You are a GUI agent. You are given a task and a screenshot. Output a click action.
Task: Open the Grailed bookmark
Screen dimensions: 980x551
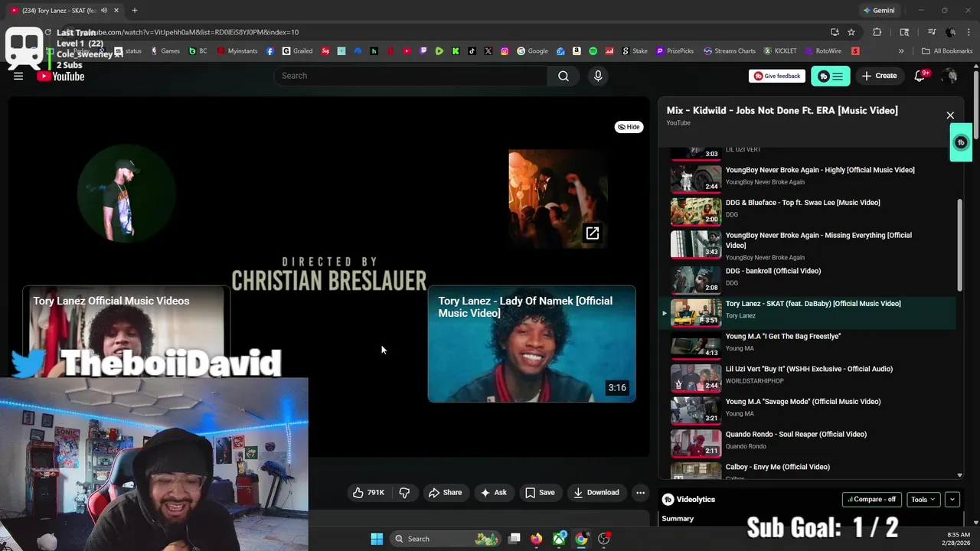[x=297, y=51]
